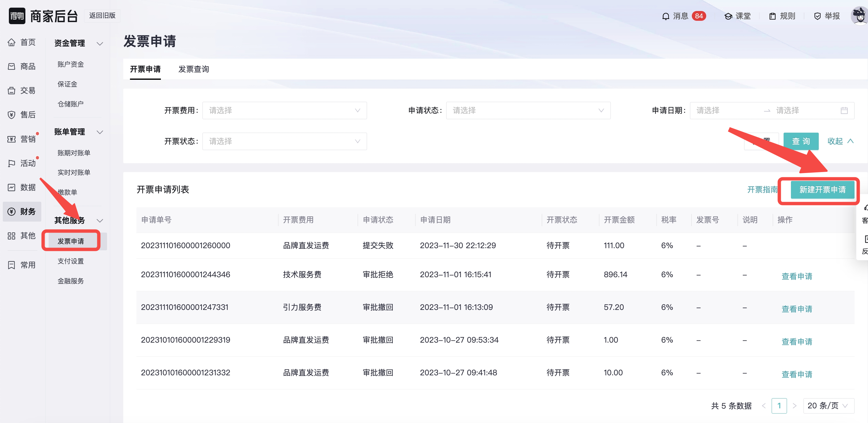View application for order 20231010160001231332

tap(796, 374)
